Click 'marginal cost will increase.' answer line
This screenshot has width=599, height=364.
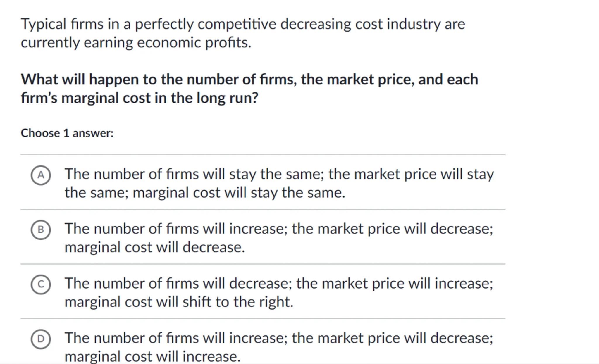point(152,356)
